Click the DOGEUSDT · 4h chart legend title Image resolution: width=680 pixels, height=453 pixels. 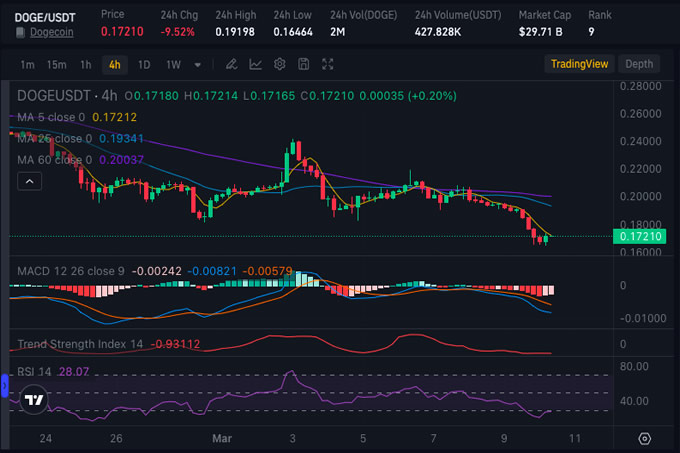pyautogui.click(x=67, y=95)
